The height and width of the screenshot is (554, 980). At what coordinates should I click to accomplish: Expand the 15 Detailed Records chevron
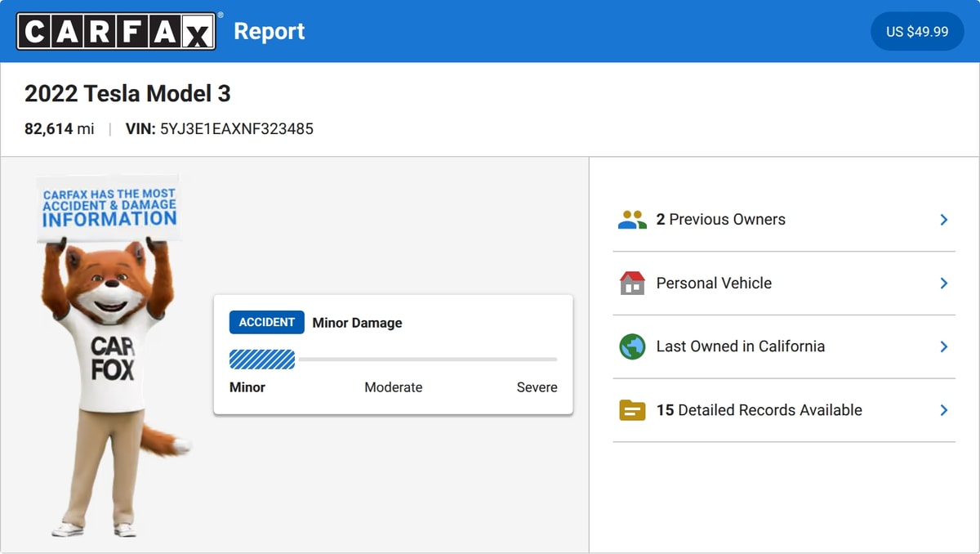point(943,410)
